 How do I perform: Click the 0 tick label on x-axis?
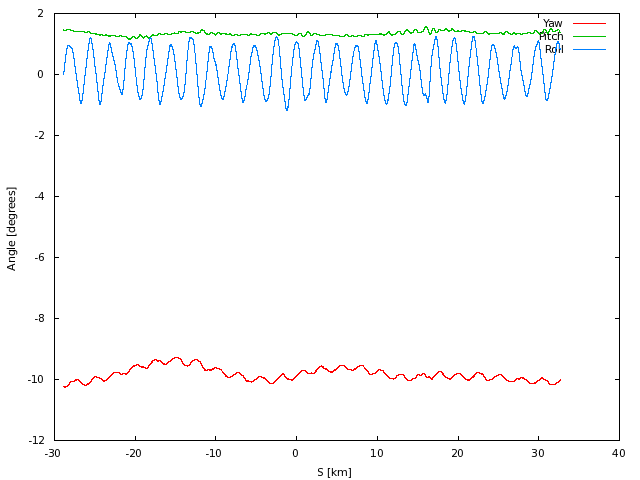pos(295,454)
